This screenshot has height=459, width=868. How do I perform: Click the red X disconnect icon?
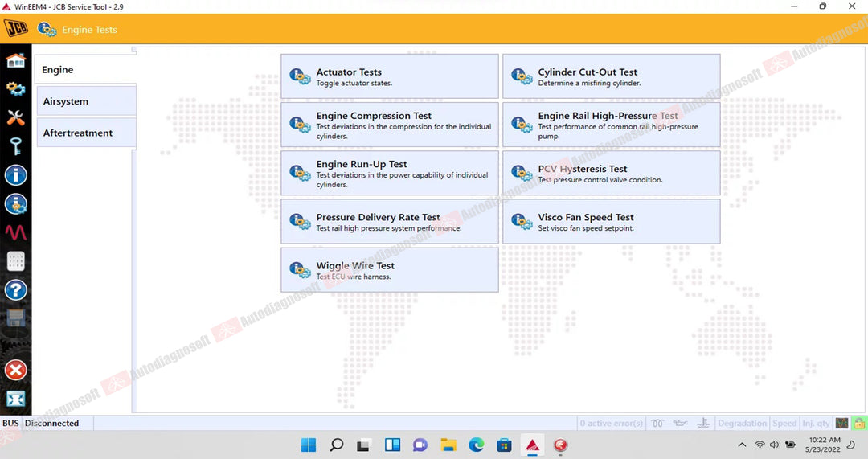pos(15,370)
